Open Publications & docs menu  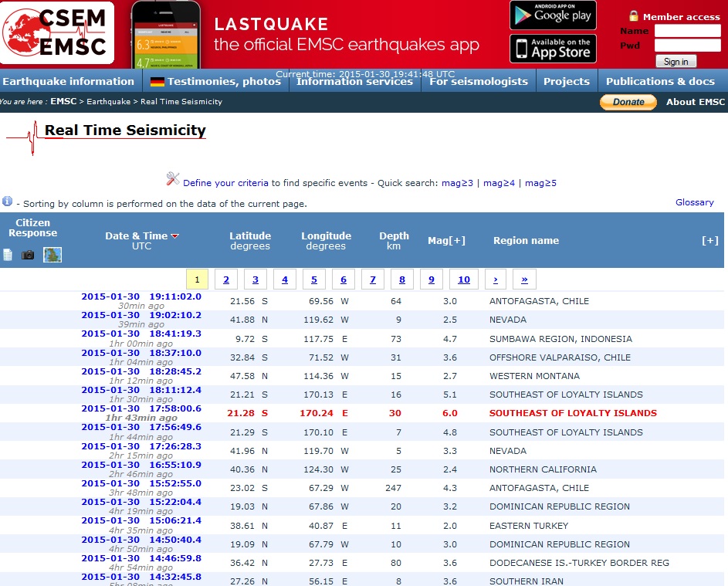coord(660,81)
